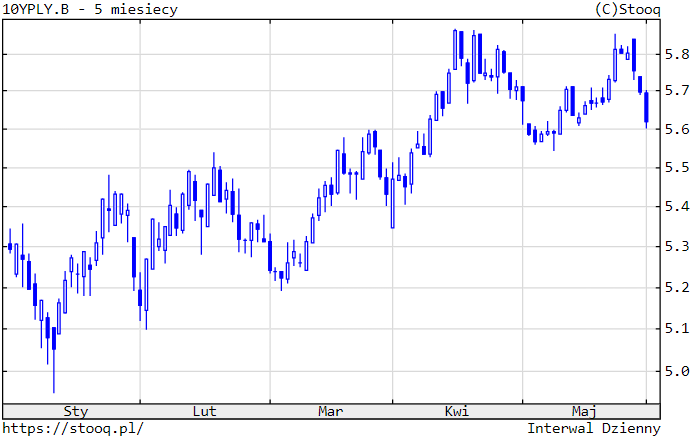Image resolution: width=694 pixels, height=439 pixels.
Task: Click the 5.5 price axis label
Action: pyautogui.click(x=677, y=168)
